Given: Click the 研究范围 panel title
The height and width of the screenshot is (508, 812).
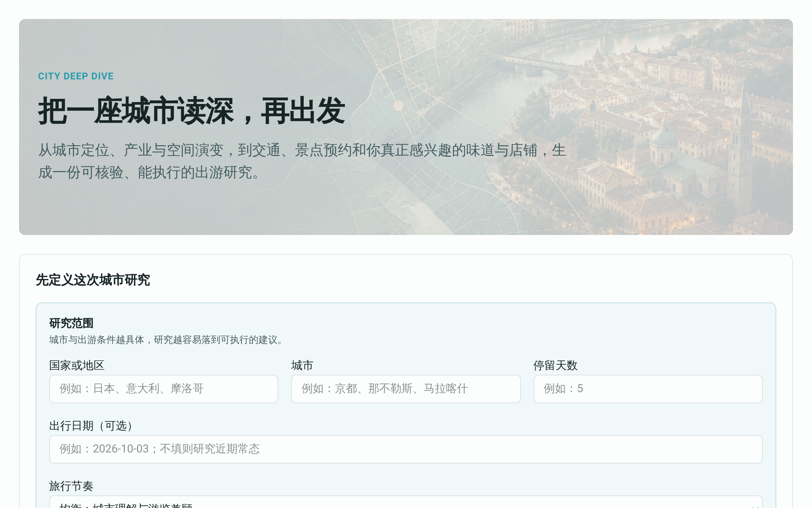Looking at the screenshot, I should pos(71,323).
